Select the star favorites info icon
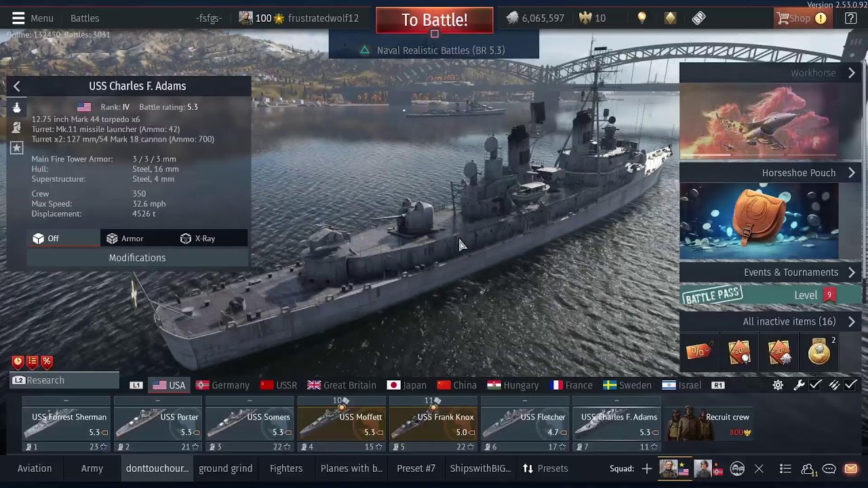 (17, 148)
